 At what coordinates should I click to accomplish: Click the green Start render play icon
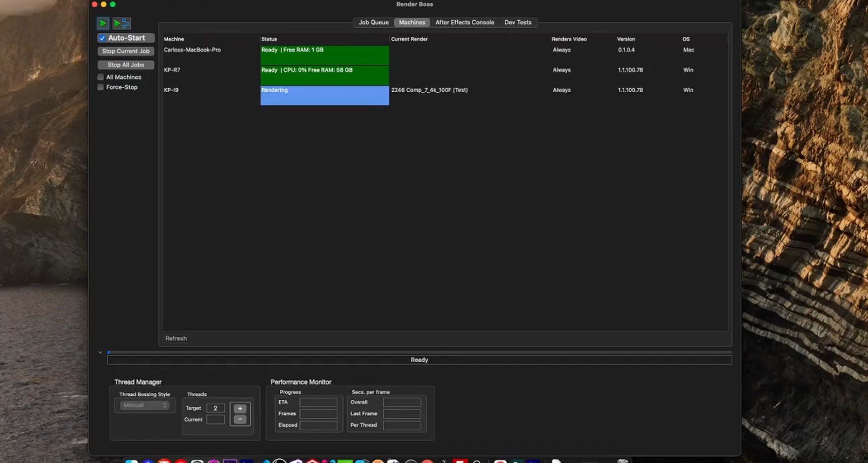[x=103, y=23]
